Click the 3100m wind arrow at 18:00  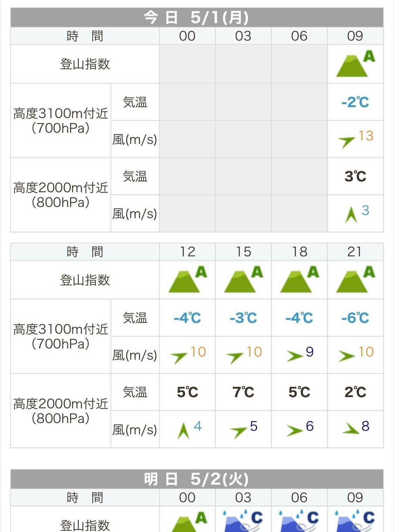pos(294,356)
